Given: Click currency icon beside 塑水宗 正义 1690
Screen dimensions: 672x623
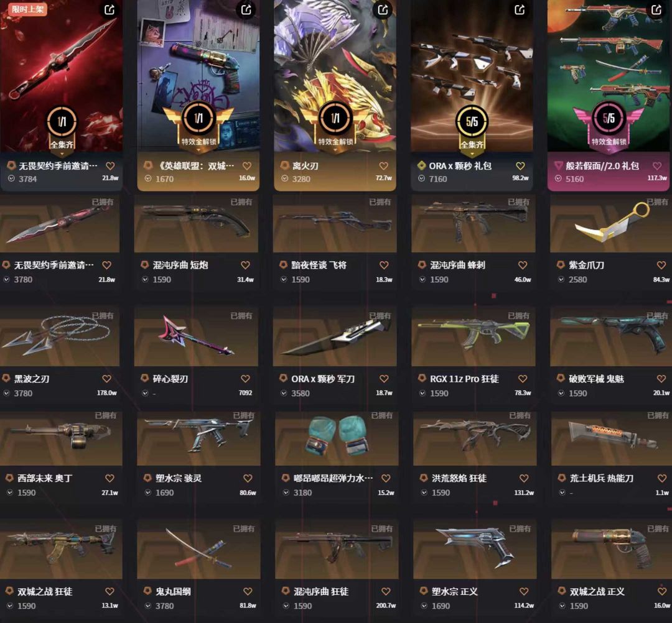Looking at the screenshot, I should tap(424, 606).
